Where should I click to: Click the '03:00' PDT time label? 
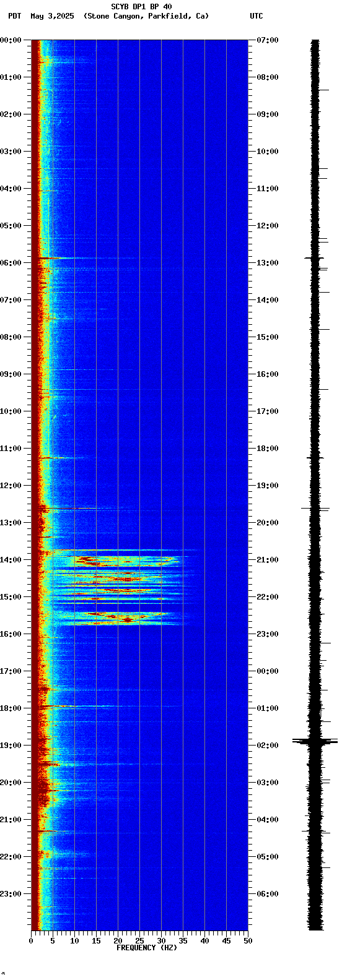click(10, 152)
